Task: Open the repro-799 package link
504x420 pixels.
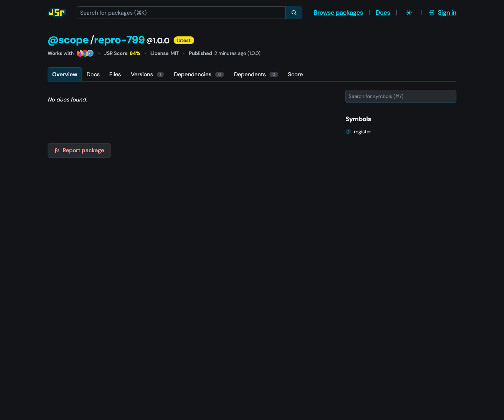Action: coord(119,40)
